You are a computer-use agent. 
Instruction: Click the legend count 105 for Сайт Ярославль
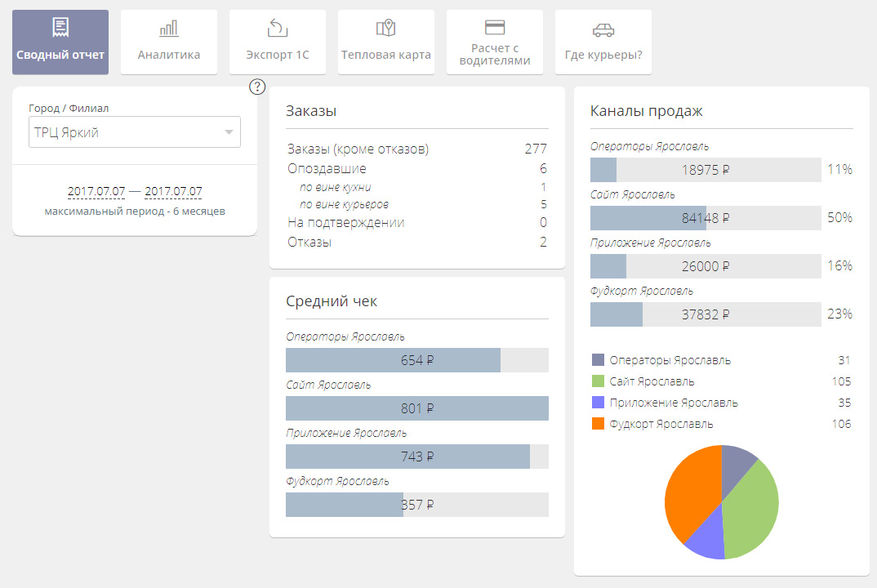(x=841, y=381)
